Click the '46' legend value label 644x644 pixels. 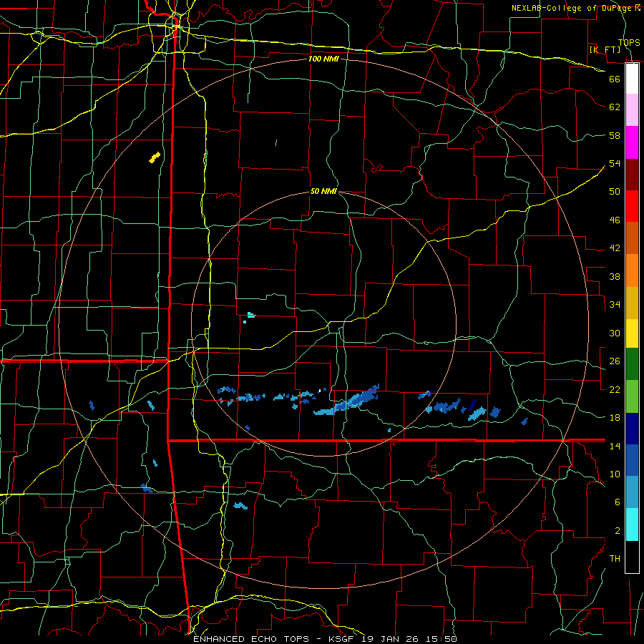615,220
